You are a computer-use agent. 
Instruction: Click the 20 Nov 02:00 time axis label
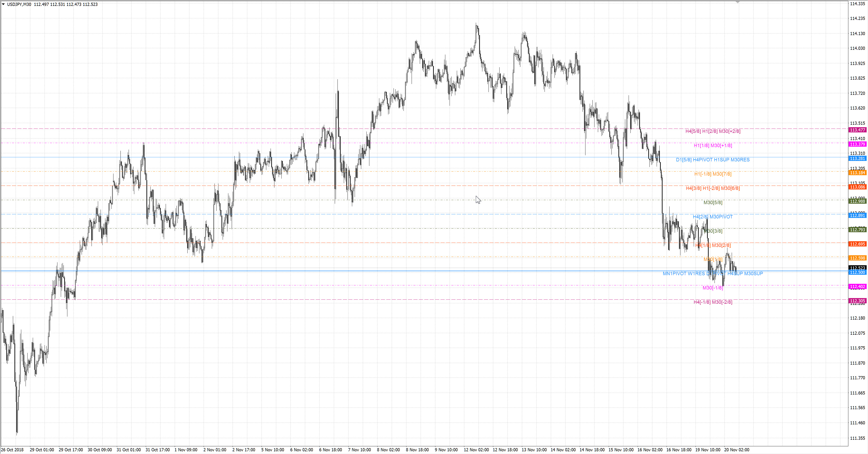tap(737, 450)
